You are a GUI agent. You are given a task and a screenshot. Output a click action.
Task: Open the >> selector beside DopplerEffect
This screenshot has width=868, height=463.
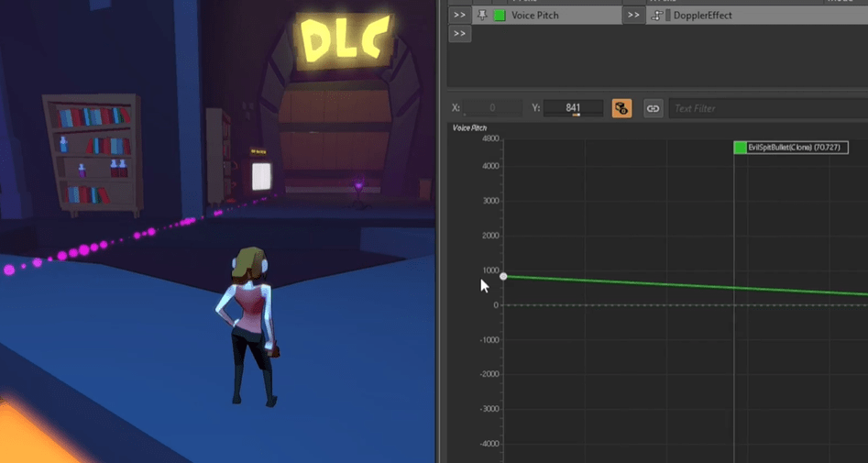pos(634,15)
